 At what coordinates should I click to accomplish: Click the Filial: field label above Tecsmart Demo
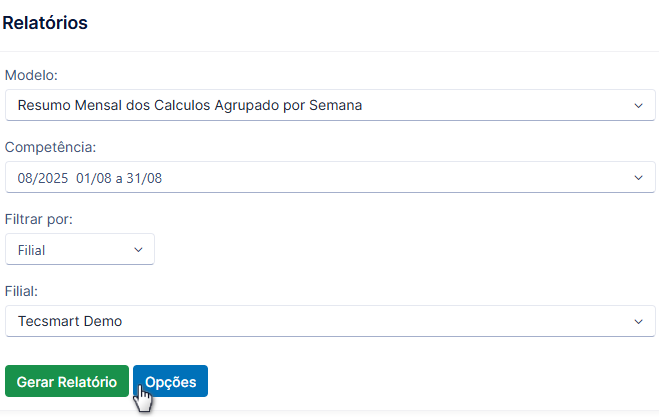pyautogui.click(x=21, y=291)
